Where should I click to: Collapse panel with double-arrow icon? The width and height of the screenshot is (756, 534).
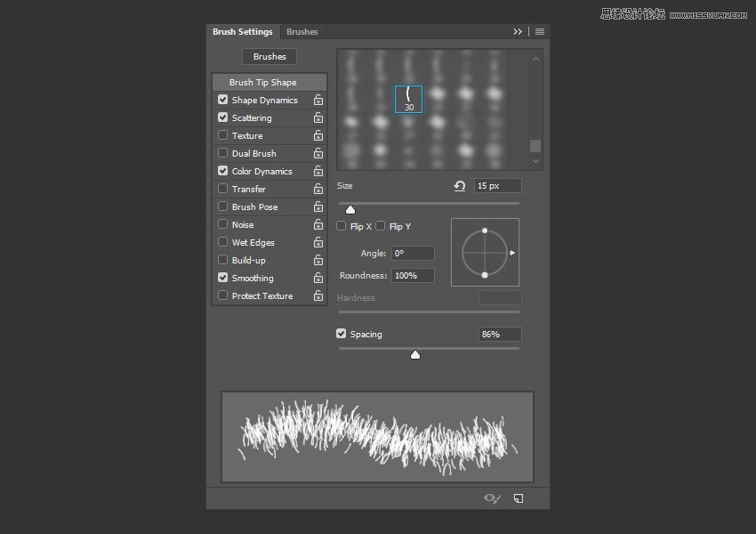pos(518,31)
